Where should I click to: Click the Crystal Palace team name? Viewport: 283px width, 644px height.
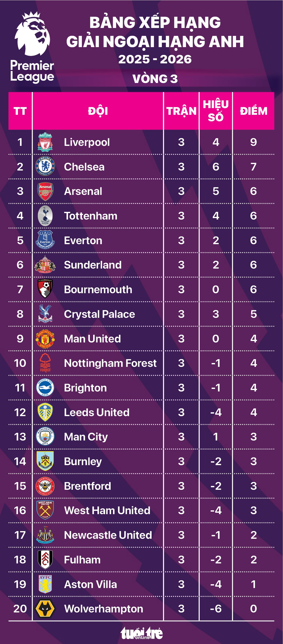click(x=99, y=314)
